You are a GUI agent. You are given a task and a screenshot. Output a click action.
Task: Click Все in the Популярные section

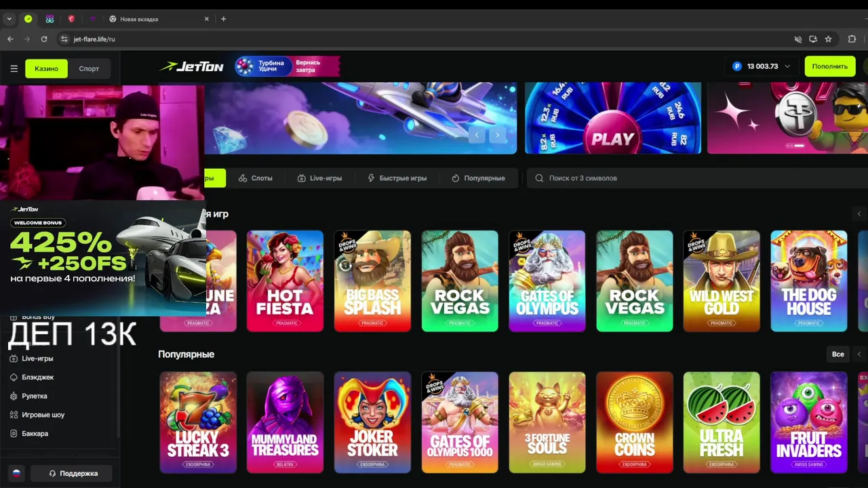[838, 354]
